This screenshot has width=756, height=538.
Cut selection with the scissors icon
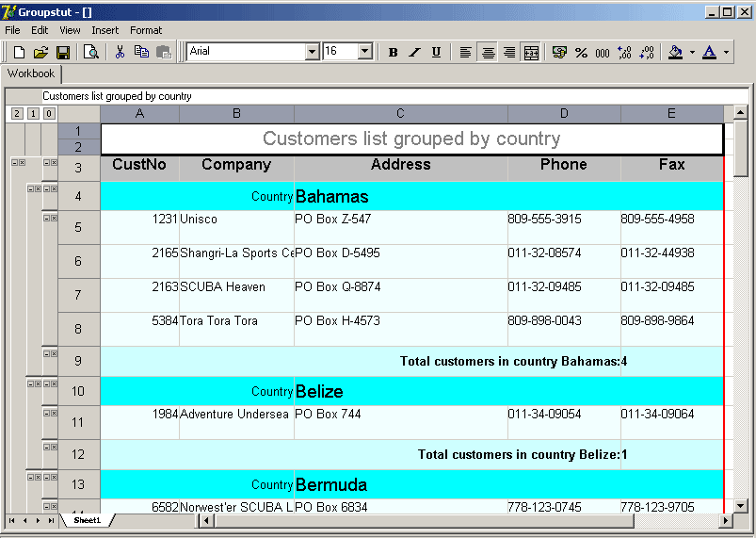(120, 53)
